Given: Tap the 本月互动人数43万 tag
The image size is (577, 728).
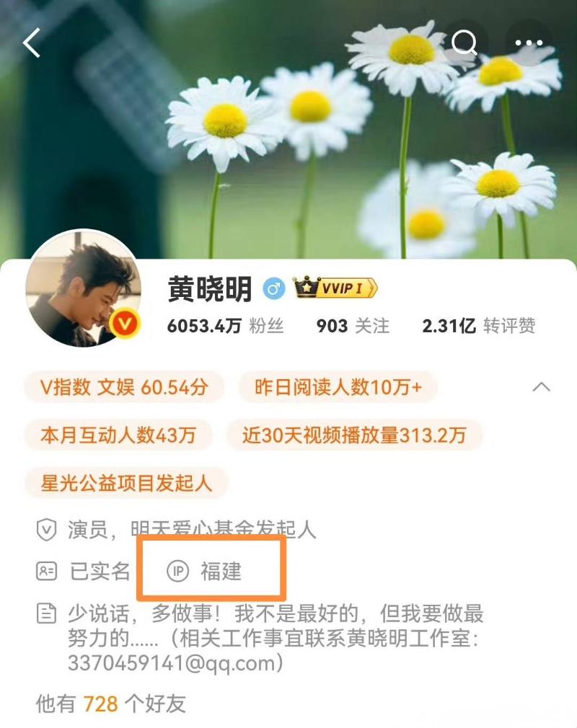Looking at the screenshot, I should click(x=118, y=435).
